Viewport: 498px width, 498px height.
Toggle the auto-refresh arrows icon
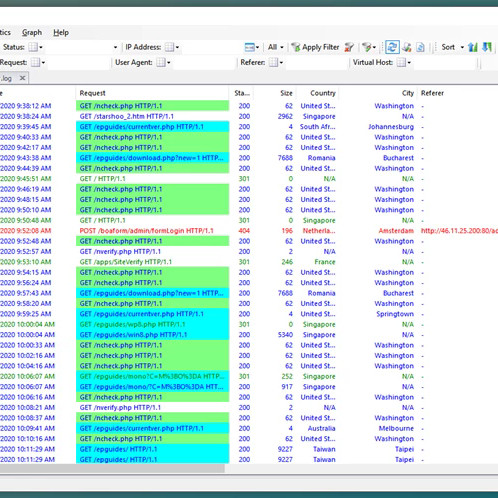392,47
